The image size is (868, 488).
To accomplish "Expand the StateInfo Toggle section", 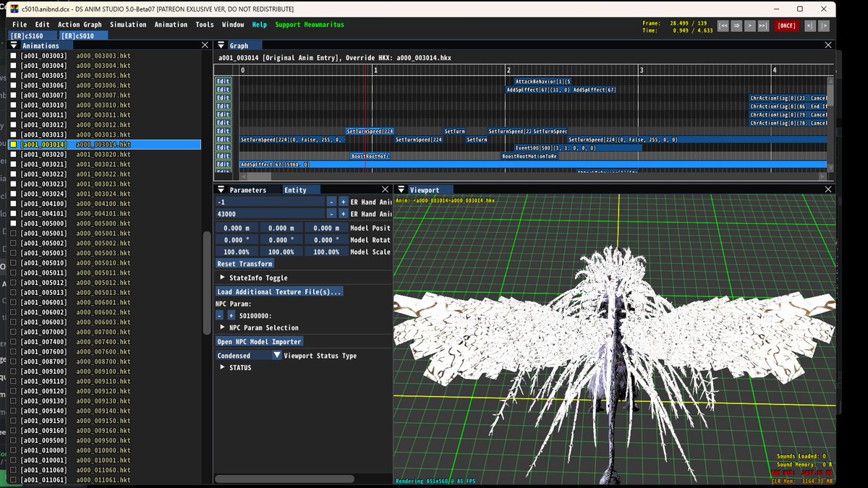I will 223,278.
